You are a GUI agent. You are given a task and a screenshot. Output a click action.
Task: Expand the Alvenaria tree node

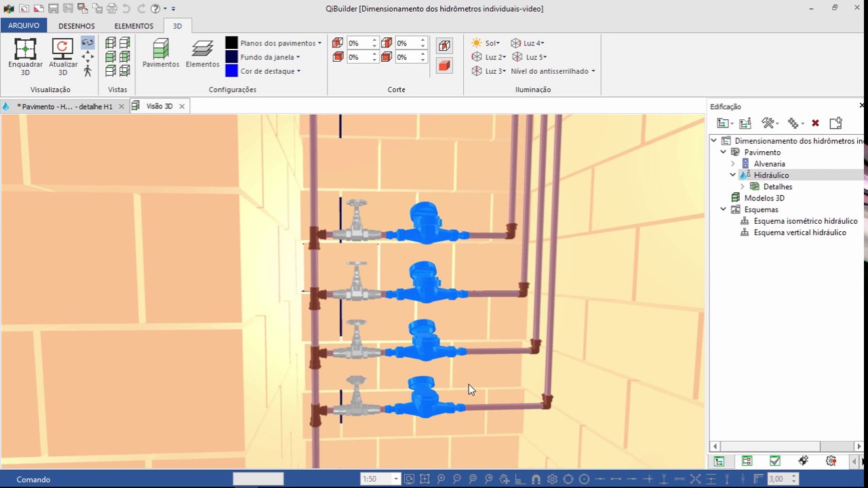pos(732,164)
